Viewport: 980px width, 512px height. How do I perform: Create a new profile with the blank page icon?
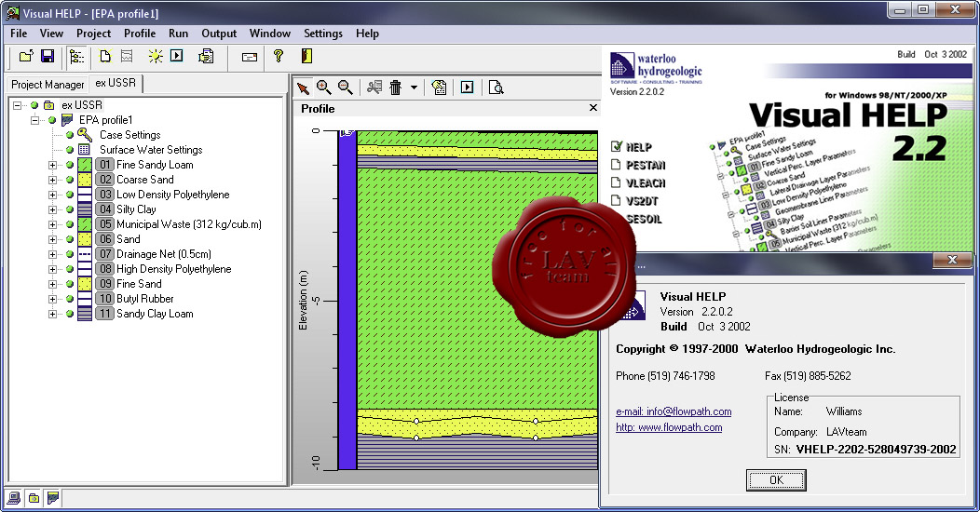point(105,56)
